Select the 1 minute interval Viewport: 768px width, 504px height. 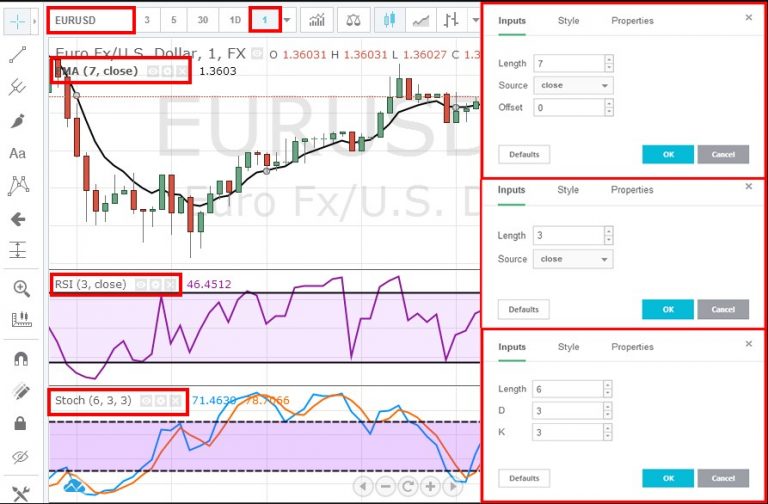point(265,20)
